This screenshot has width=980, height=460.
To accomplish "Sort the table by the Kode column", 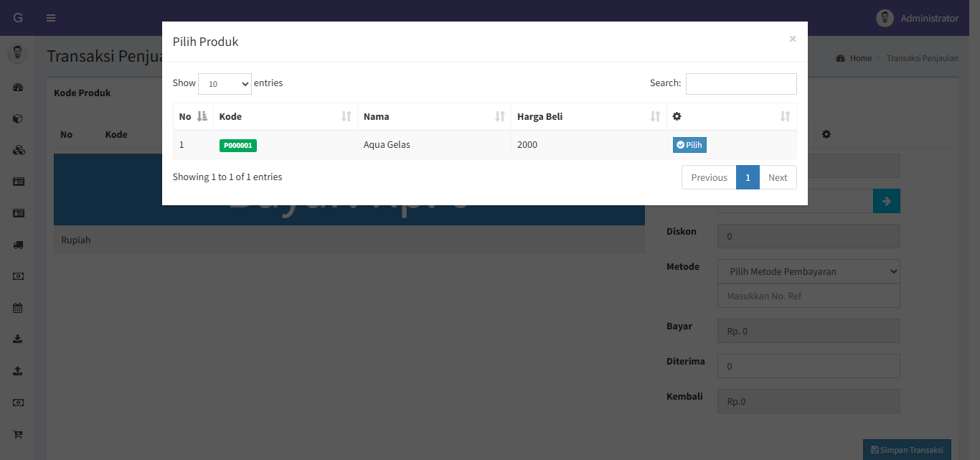I will coord(285,116).
